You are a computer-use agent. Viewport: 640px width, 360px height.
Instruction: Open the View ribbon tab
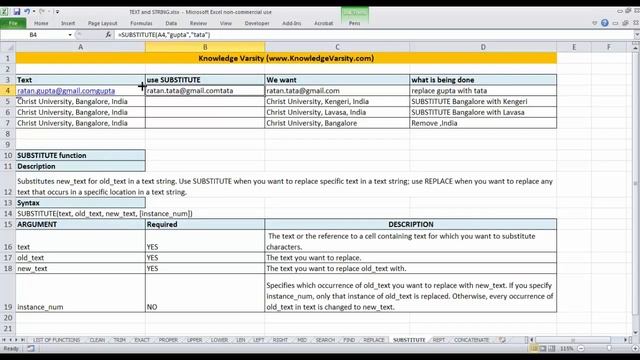point(226,23)
